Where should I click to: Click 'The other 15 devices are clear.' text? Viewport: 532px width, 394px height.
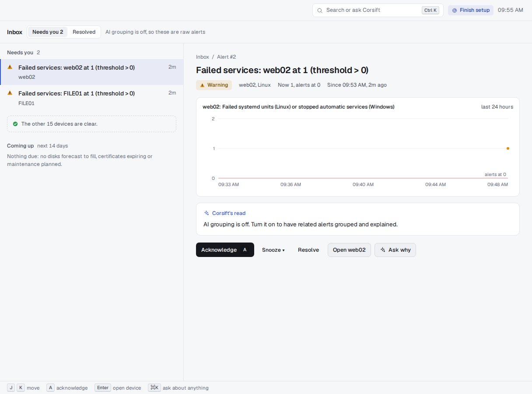point(59,124)
